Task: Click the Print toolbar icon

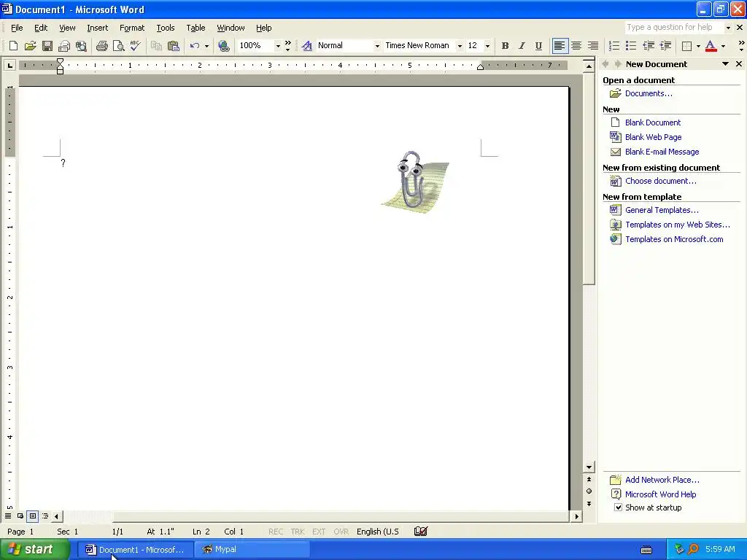Action: pyautogui.click(x=102, y=46)
